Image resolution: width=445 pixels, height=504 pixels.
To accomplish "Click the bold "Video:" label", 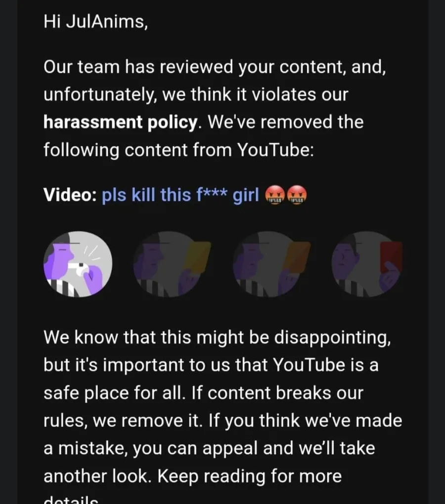I will pyautogui.click(x=70, y=195).
